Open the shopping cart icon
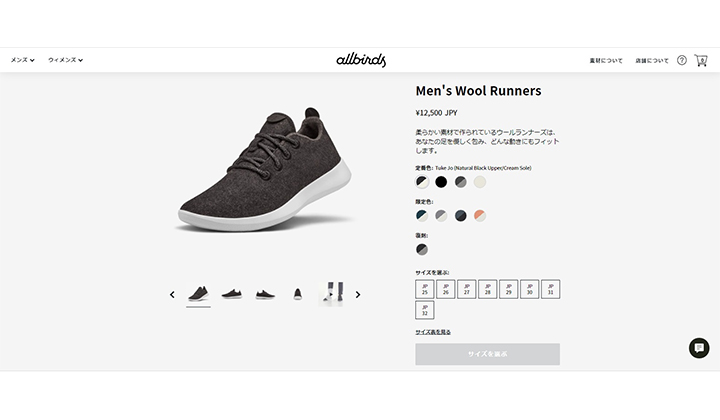Image resolution: width=720 pixels, height=420 pixels. pyautogui.click(x=701, y=60)
